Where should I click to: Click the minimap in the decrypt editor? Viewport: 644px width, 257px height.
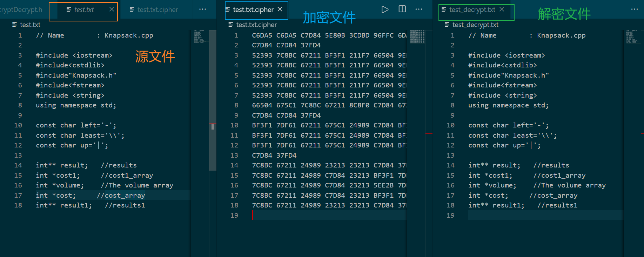click(x=634, y=37)
